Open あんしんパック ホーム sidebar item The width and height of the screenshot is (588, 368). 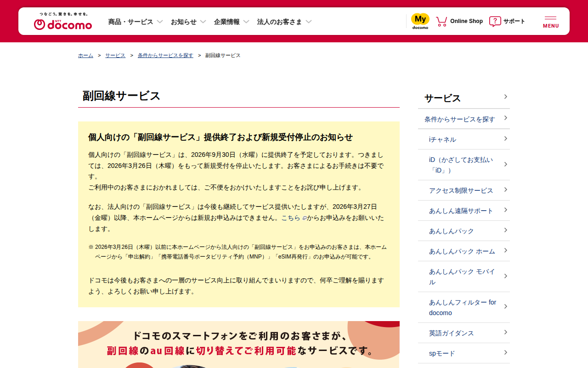[x=464, y=251]
